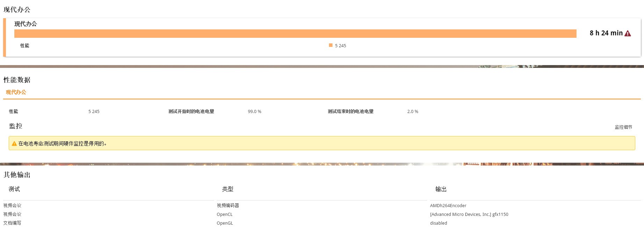
Task: Click the disabled output value for OpenGL
Action: point(438,223)
